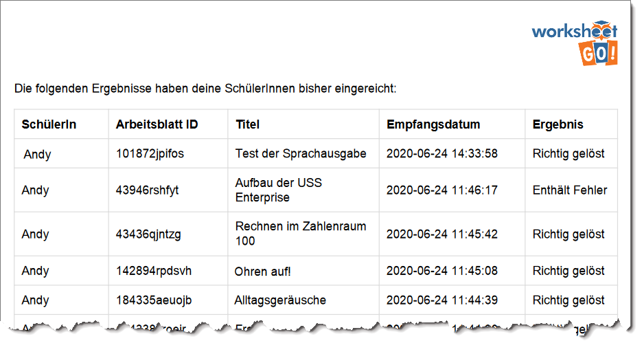Click the SchülerIn column header

pos(49,124)
